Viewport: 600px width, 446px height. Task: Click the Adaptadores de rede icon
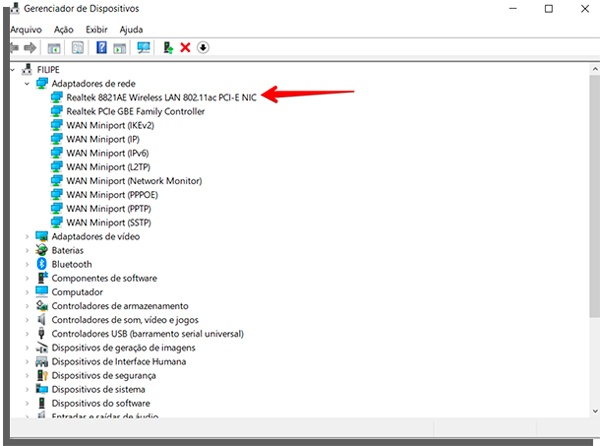[42, 83]
